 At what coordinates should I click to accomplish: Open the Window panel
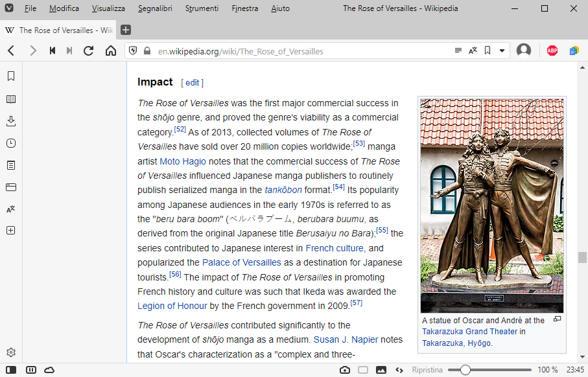pos(11,187)
